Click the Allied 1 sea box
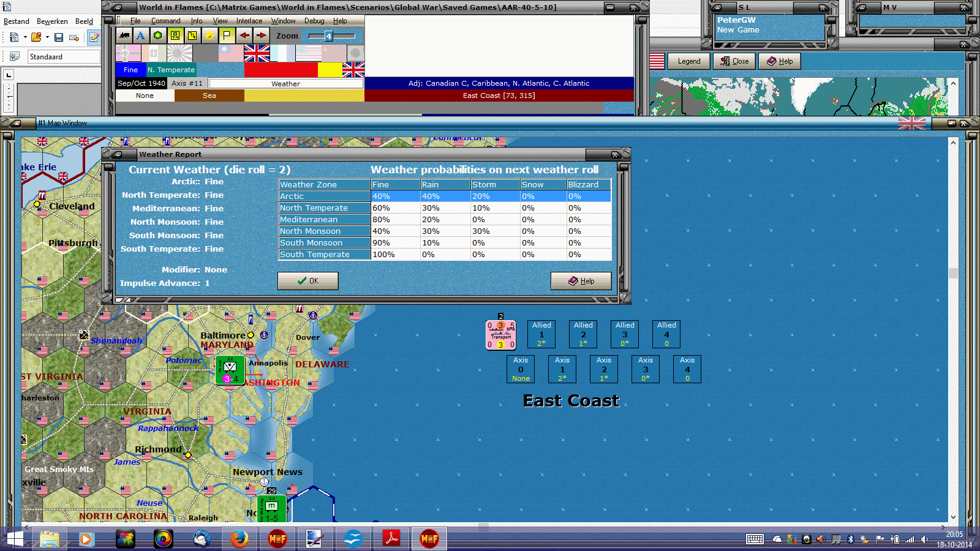This screenshot has height=551, width=980. 541,334
